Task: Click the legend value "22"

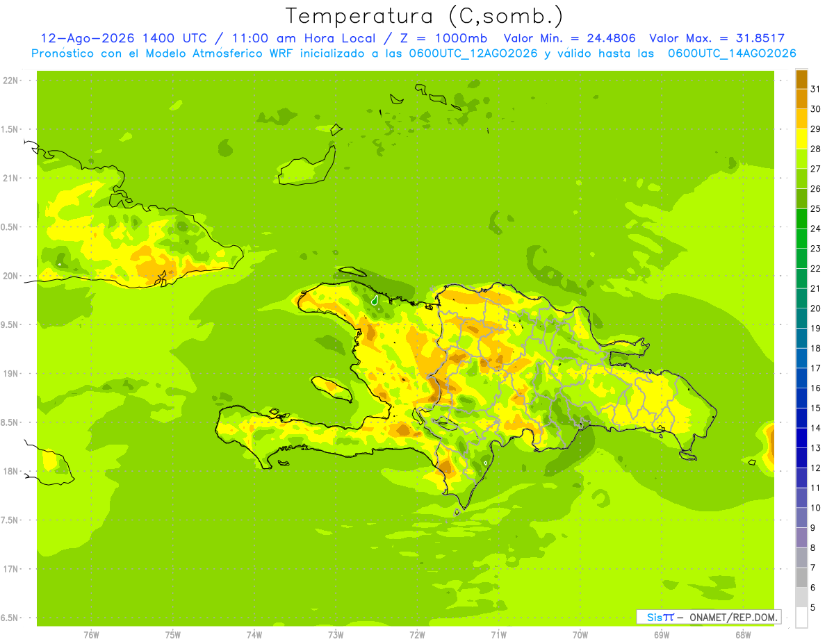Action: point(815,268)
